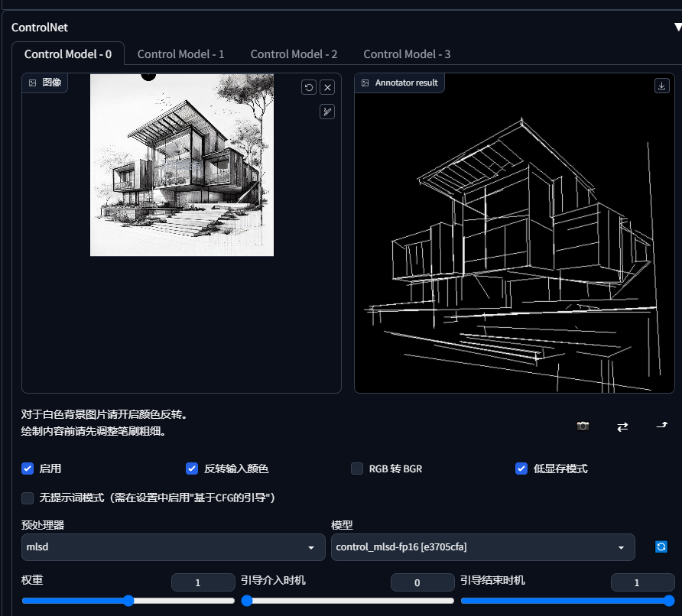This screenshot has height=616, width=682.
Task: Click the Annotator result label
Action: [406, 83]
